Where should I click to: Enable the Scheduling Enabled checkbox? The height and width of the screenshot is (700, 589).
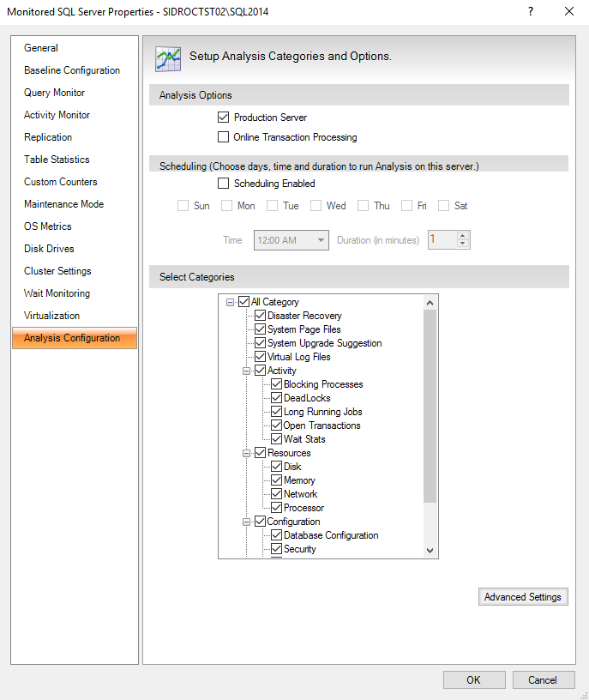223,183
